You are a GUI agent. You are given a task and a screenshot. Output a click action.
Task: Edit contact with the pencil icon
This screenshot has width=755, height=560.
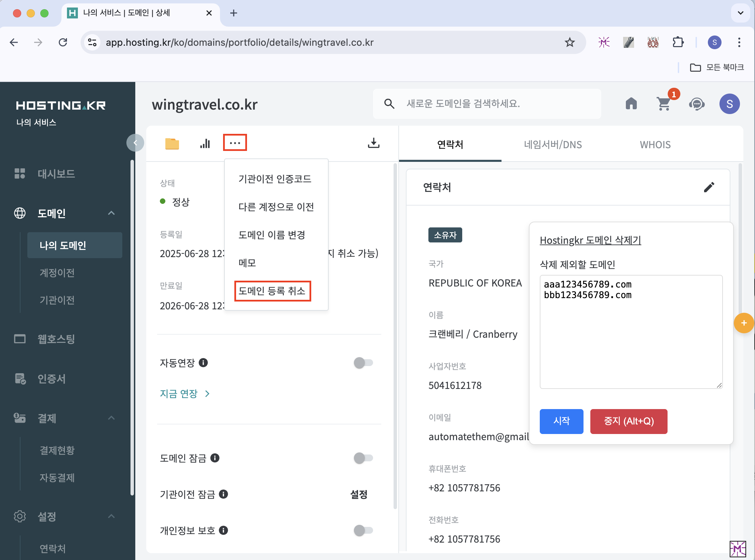point(709,187)
